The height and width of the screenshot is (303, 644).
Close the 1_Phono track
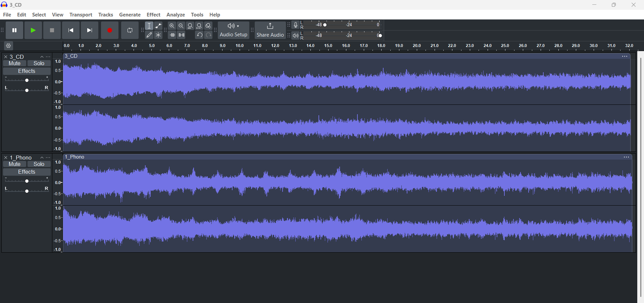pyautogui.click(x=6, y=158)
